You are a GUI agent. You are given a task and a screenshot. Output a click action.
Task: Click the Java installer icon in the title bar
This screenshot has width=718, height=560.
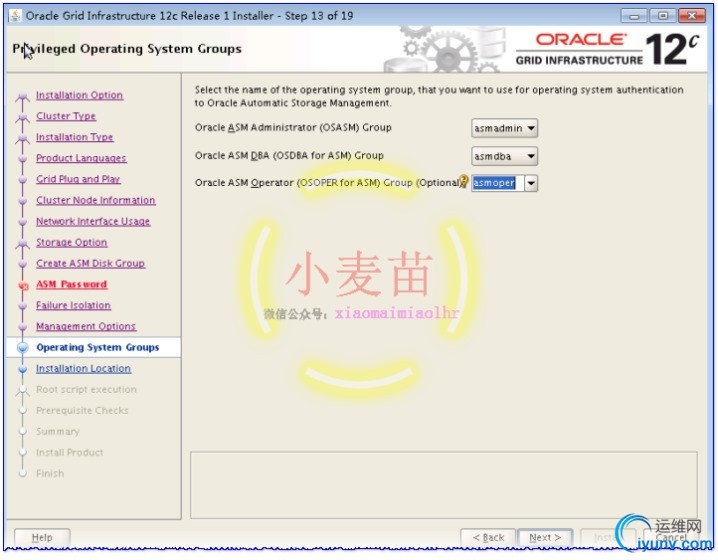tap(15, 16)
